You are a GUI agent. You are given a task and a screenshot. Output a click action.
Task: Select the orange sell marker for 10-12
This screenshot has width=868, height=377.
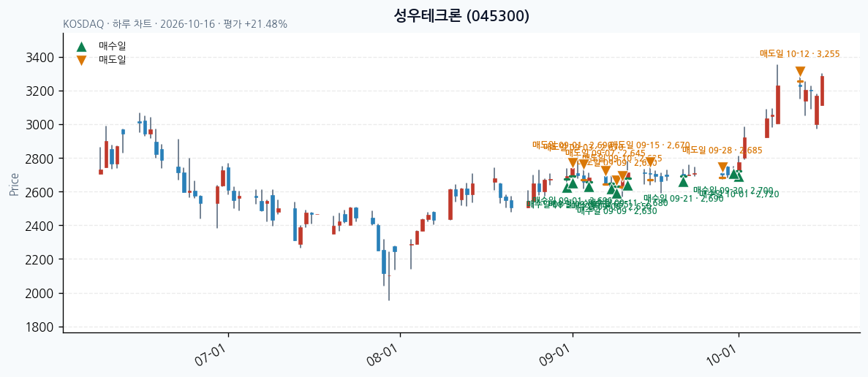[800, 72]
